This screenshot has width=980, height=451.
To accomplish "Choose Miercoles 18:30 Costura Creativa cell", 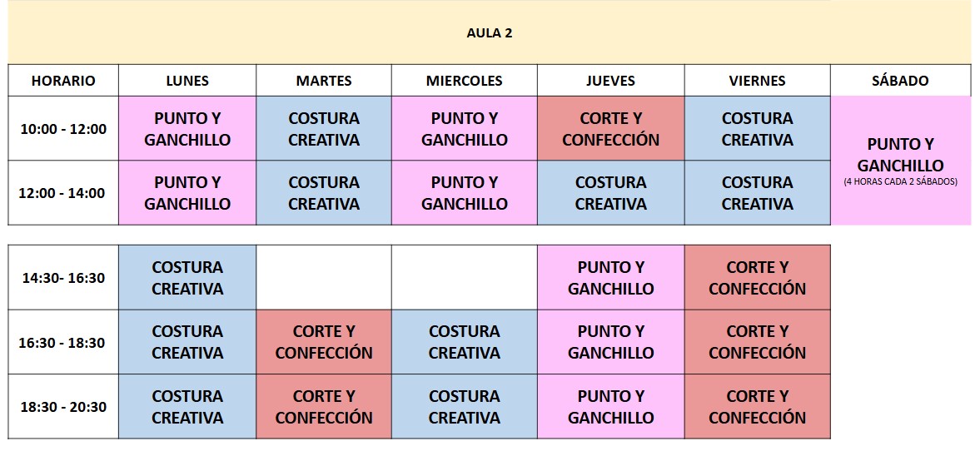I will coord(464,407).
